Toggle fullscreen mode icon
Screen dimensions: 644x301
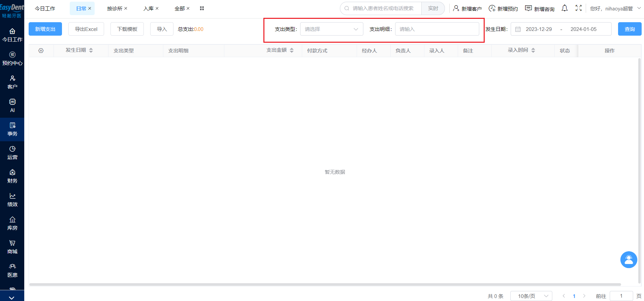579,8
